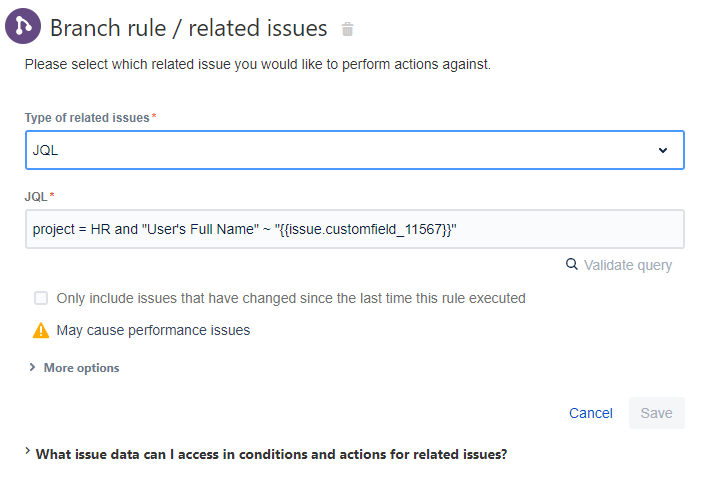Click the 'May cause performance issues' text
This screenshot has width=702, height=478.
pos(153,330)
